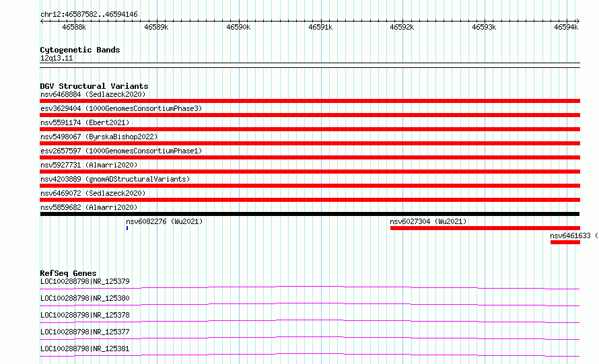The image size is (599, 364).
Task: Click the 46589k ruler tick label
Action: click(x=156, y=27)
